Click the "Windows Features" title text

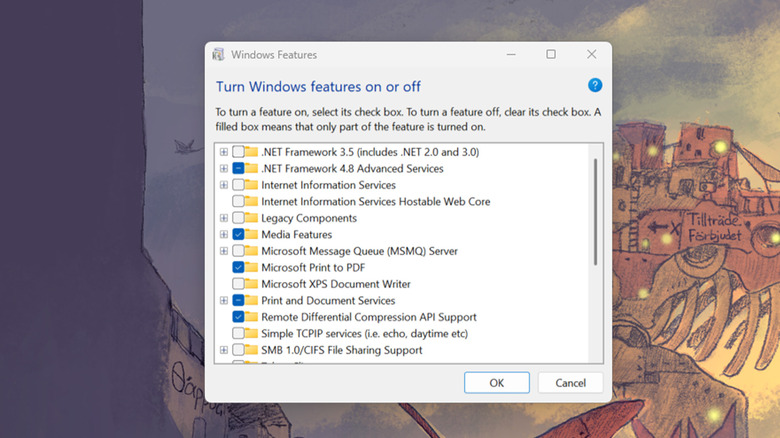pos(274,55)
